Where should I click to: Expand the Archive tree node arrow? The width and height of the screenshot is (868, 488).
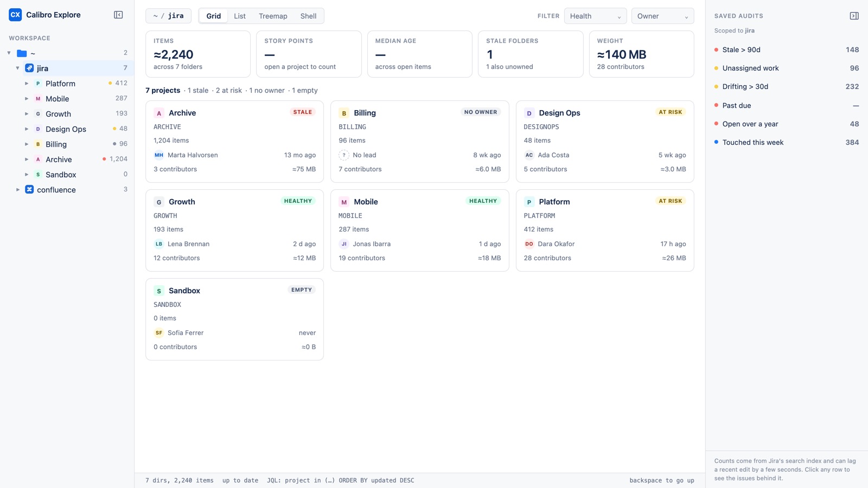coord(27,159)
